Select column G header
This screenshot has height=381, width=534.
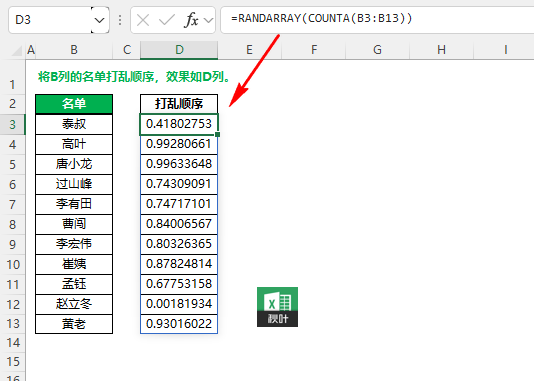(377, 50)
